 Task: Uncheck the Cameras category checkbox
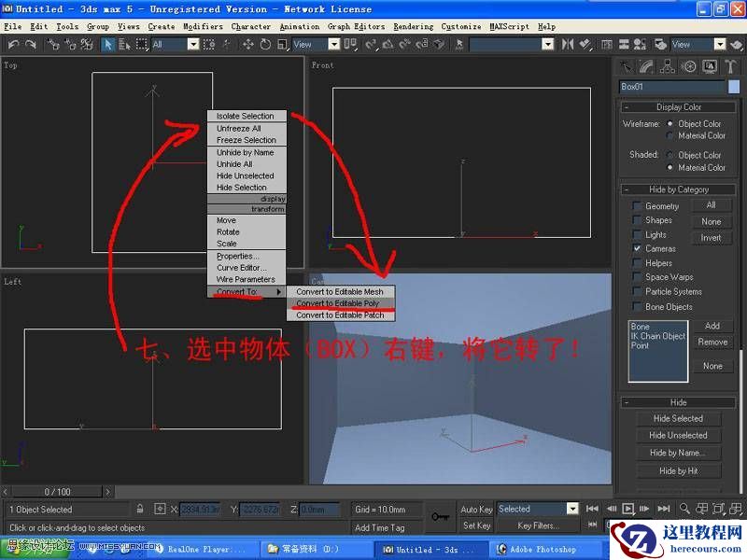[x=636, y=248]
